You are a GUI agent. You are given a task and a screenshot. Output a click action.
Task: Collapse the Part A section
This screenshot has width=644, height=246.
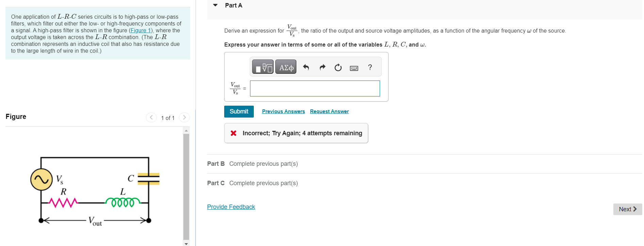pyautogui.click(x=215, y=5)
